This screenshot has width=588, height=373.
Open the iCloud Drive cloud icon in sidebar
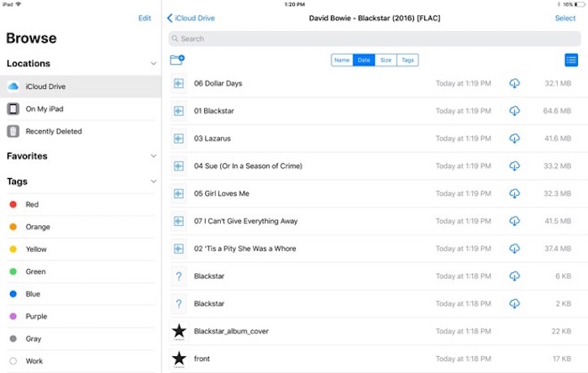click(x=13, y=87)
